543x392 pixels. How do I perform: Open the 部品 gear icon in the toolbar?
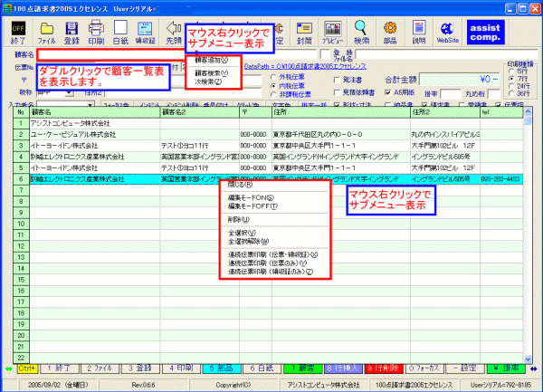(x=390, y=33)
